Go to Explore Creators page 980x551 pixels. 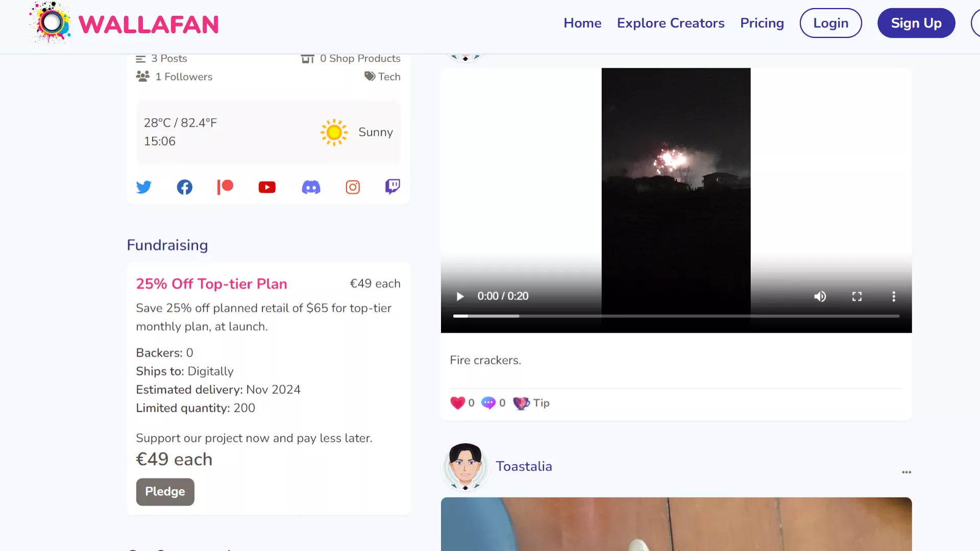[671, 23]
